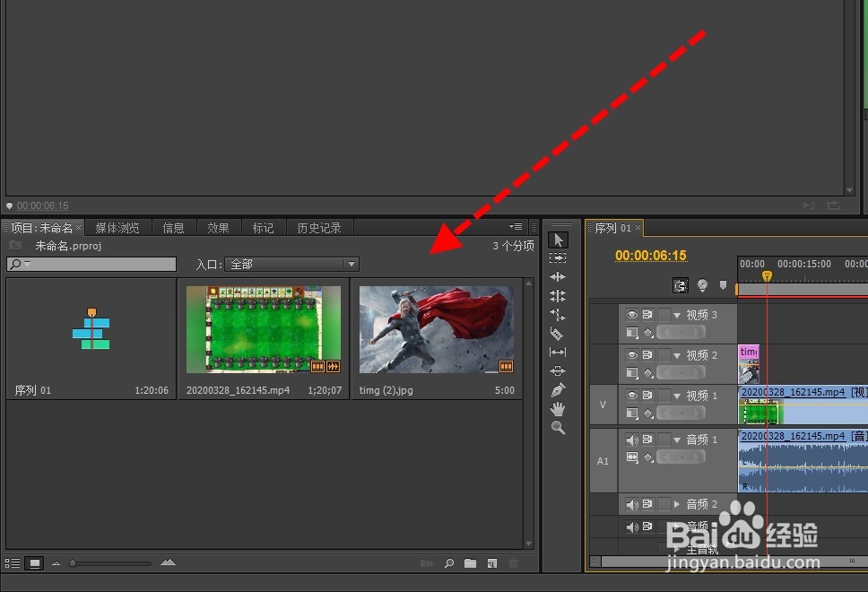This screenshot has height=592, width=868.
Task: Select the Selection arrow tool
Action: (x=558, y=239)
